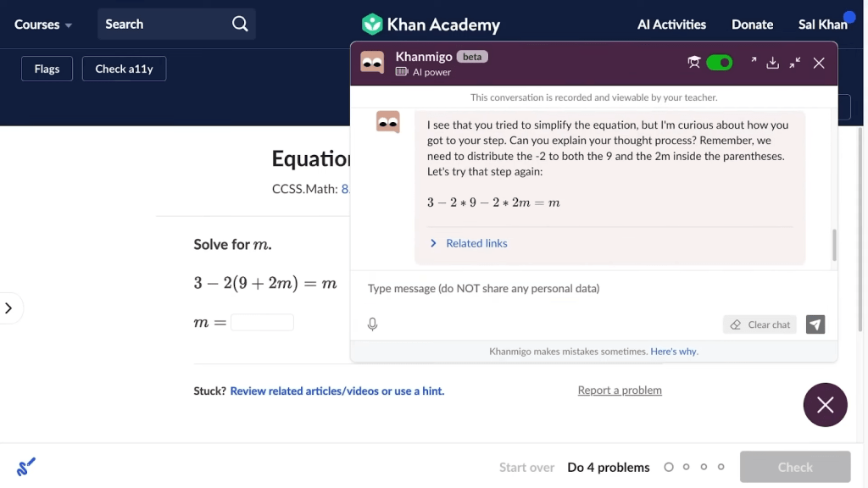
Task: Expand the left sidebar arrow
Action: (x=8, y=308)
